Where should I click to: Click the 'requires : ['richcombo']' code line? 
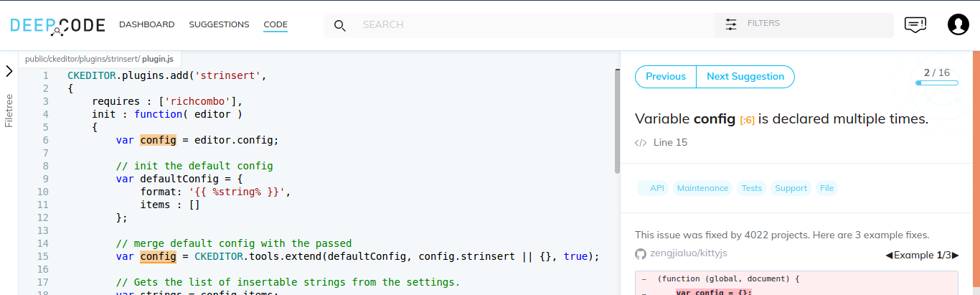click(167, 101)
